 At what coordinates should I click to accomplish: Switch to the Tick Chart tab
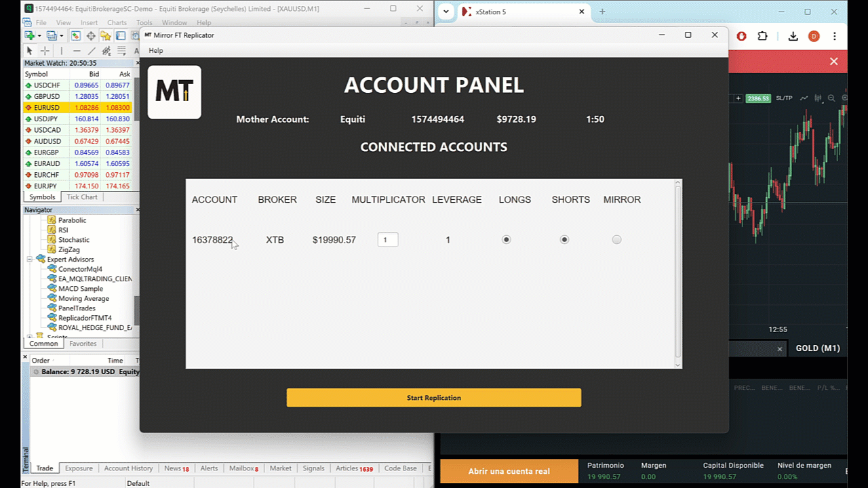pos(81,197)
